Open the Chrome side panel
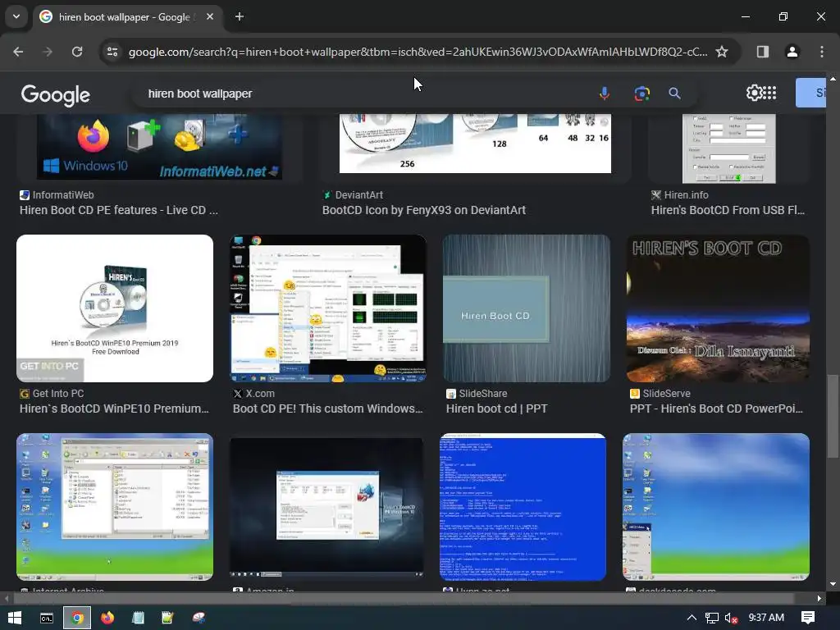This screenshot has height=630, width=840. (x=762, y=52)
